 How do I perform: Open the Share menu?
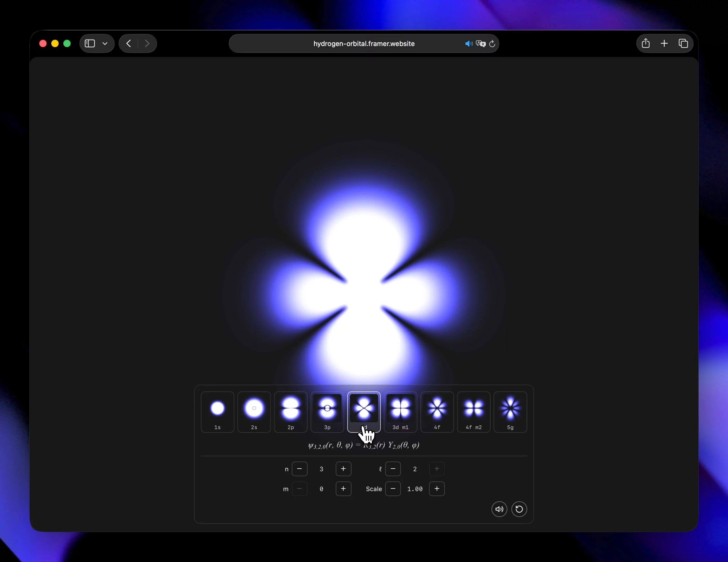pos(646,43)
